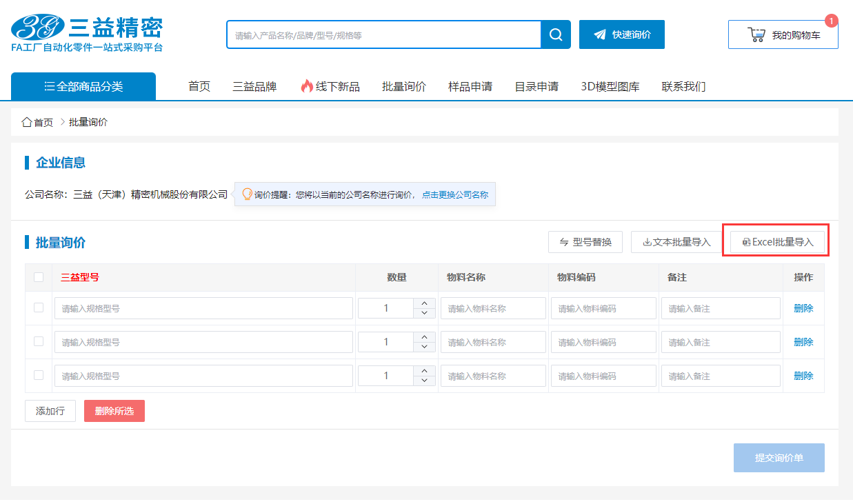Focus second row 物料名称 input
Image resolution: width=853 pixels, height=504 pixels.
pyautogui.click(x=493, y=342)
